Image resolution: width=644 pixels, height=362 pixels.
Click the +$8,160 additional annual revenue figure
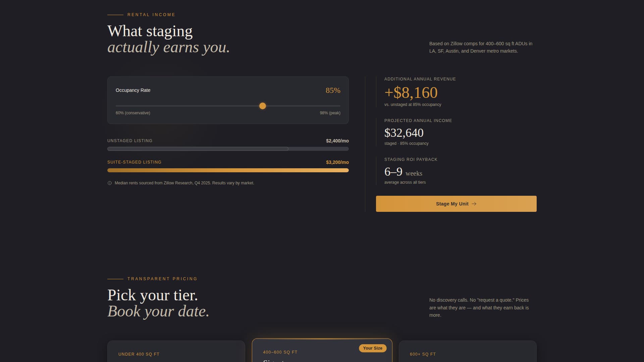click(411, 93)
